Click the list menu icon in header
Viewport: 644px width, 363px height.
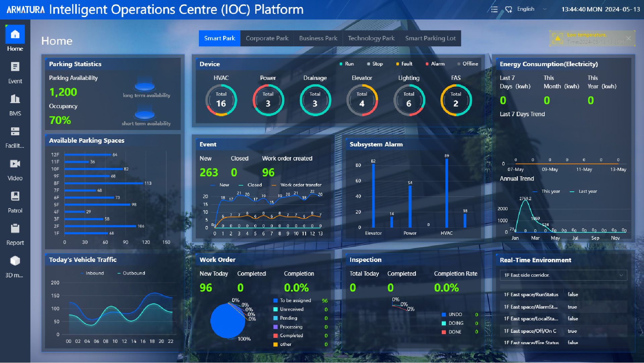coord(494,9)
